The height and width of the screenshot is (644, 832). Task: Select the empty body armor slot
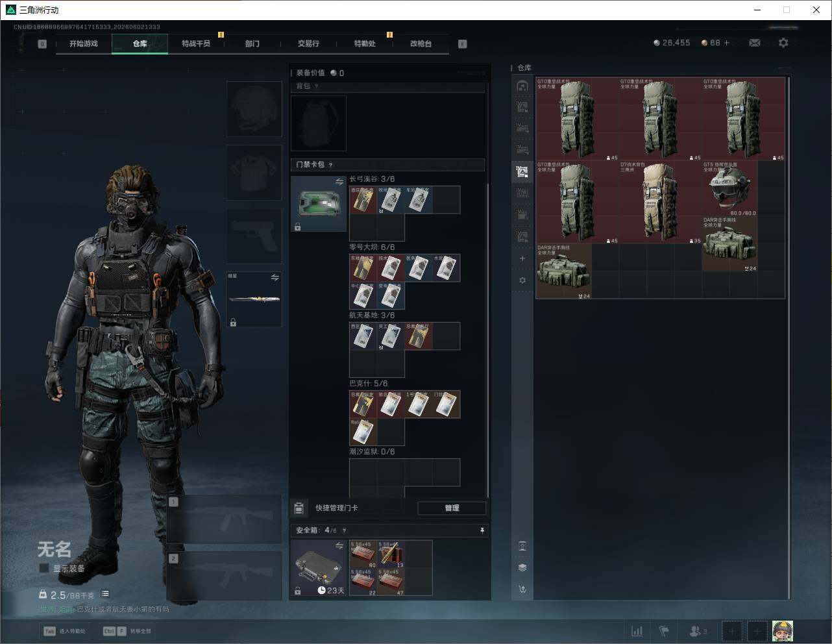click(254, 172)
